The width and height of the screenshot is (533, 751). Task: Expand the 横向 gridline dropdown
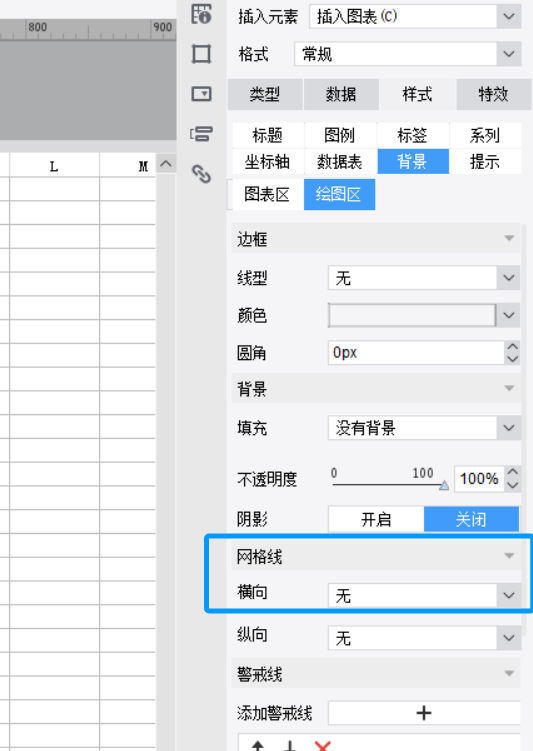click(x=424, y=595)
